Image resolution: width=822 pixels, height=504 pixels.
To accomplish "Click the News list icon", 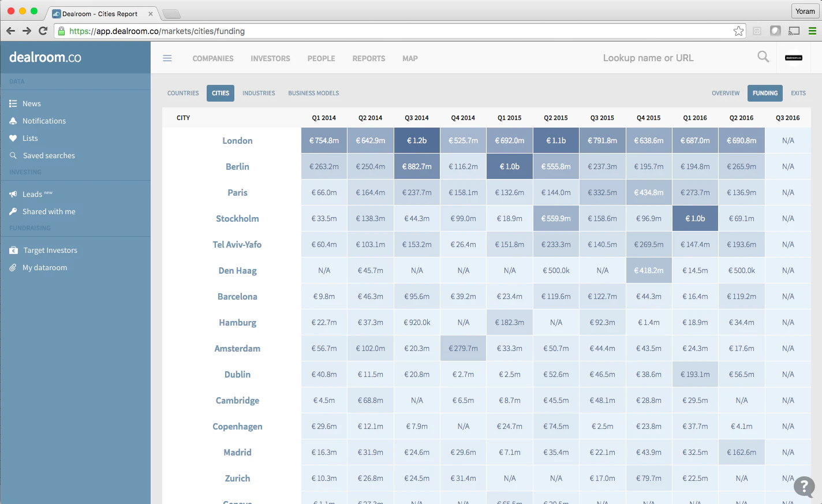I will tap(13, 104).
